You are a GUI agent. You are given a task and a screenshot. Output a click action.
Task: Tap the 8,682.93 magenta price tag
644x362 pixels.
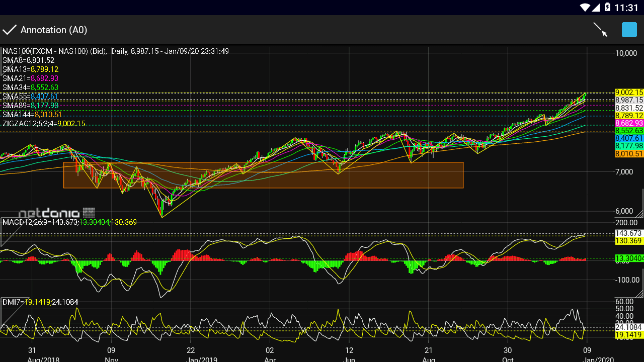(x=629, y=123)
